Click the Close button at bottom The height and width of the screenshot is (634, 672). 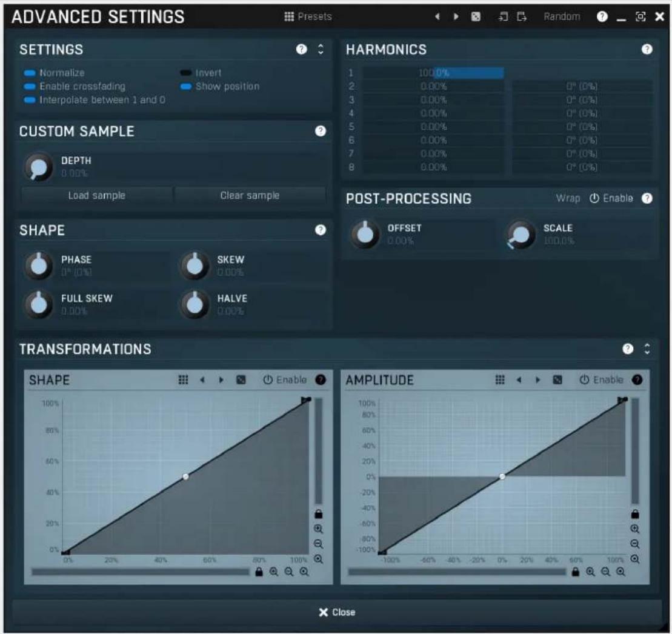point(337,612)
